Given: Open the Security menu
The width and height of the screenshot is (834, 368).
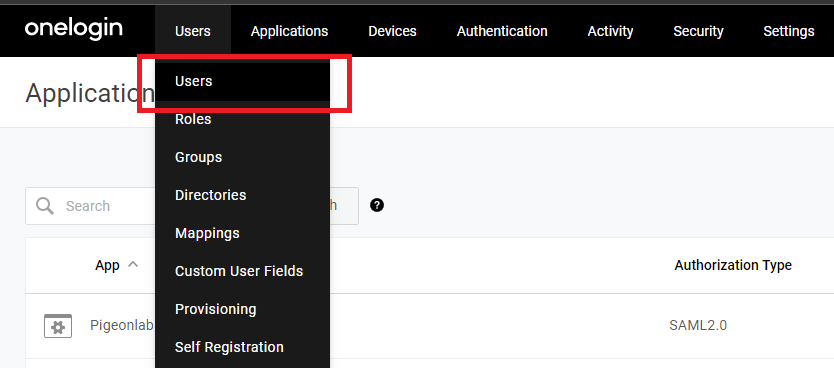Looking at the screenshot, I should point(698,31).
